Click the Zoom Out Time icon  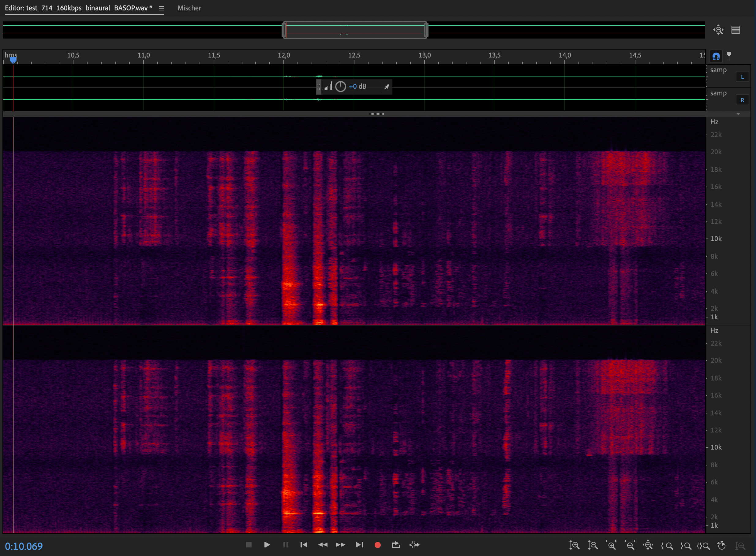[629, 545]
